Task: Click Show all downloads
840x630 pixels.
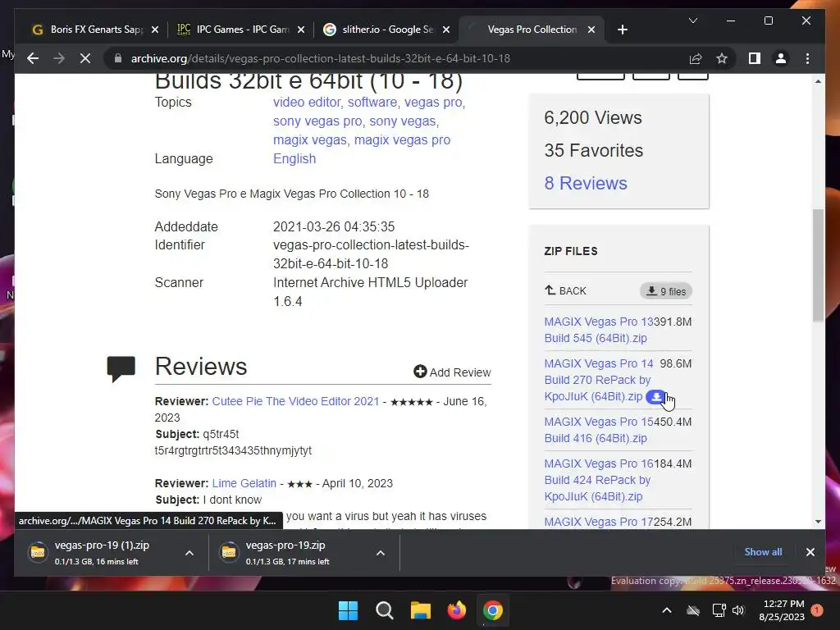Action: [763, 552]
